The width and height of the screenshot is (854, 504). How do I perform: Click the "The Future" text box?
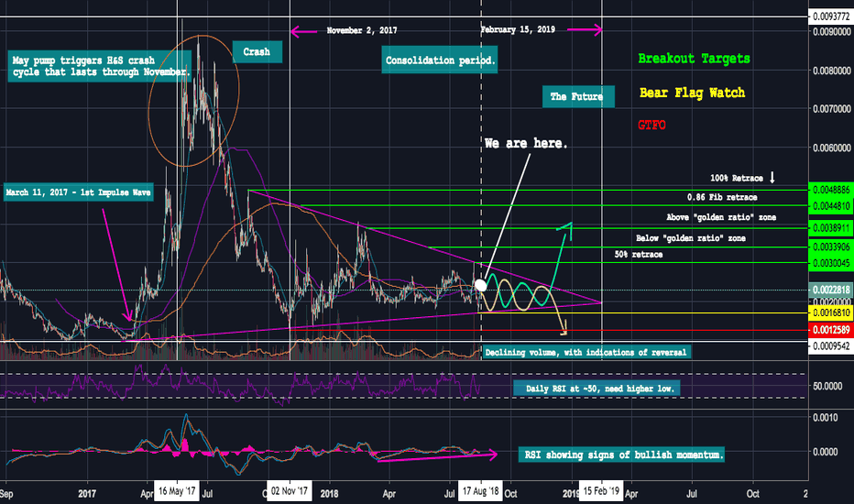pyautogui.click(x=578, y=96)
